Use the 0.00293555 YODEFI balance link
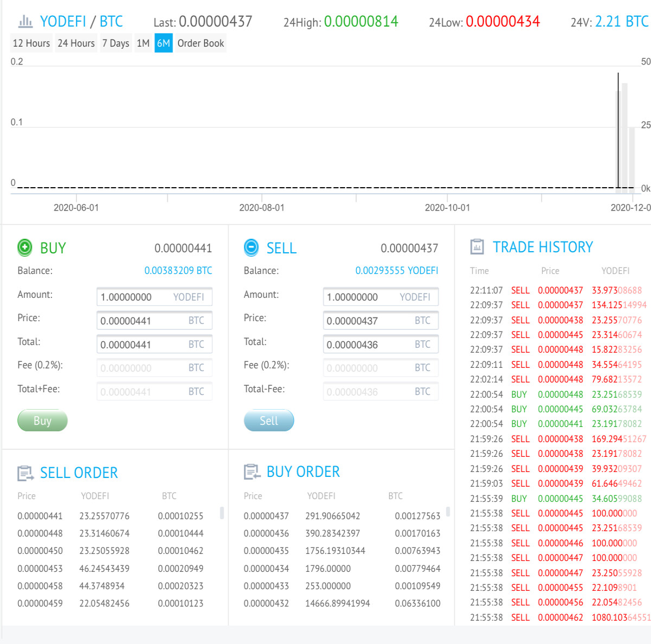 [x=397, y=270]
